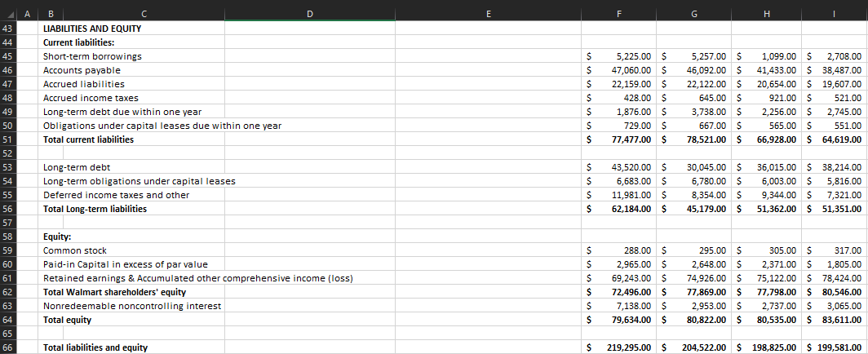Click the value 51,351.00

point(841,209)
